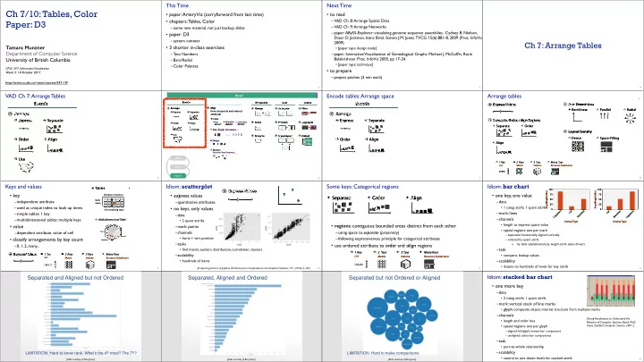Click the Align icon in VAD Ch 7 slide
The width and height of the screenshot is (644, 362).
pyautogui.click(x=55, y=147)
